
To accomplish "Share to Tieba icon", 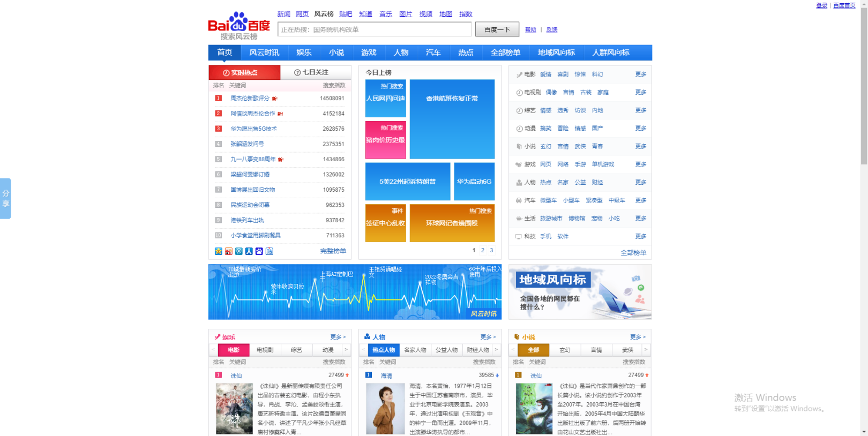I will (270, 251).
